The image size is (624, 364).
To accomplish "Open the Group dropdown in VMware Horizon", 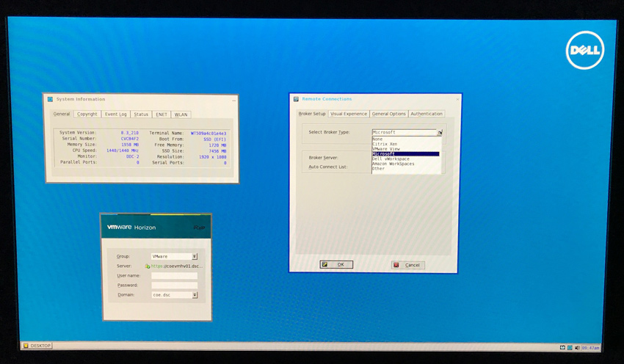I will pyautogui.click(x=195, y=257).
